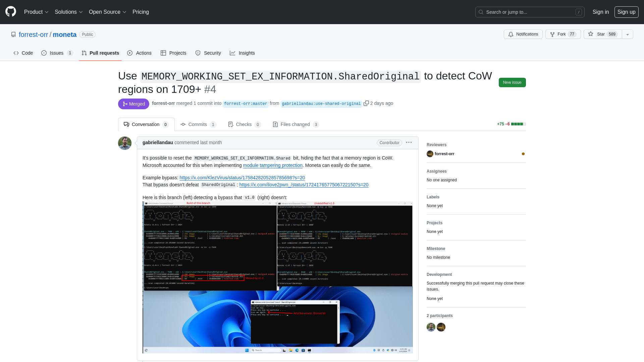Click the 'No one assigned' text
Viewport: 644px width, 362px height.
click(442, 180)
